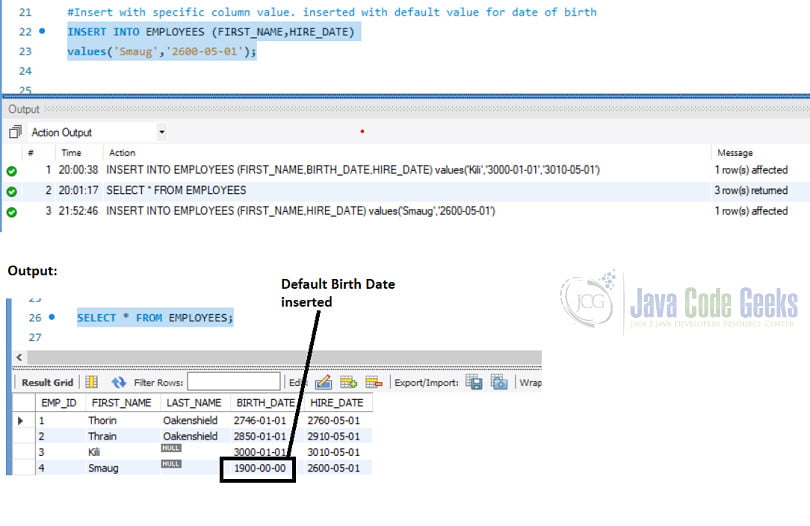
Task: Click the Filter Rows input field
Action: point(234,382)
